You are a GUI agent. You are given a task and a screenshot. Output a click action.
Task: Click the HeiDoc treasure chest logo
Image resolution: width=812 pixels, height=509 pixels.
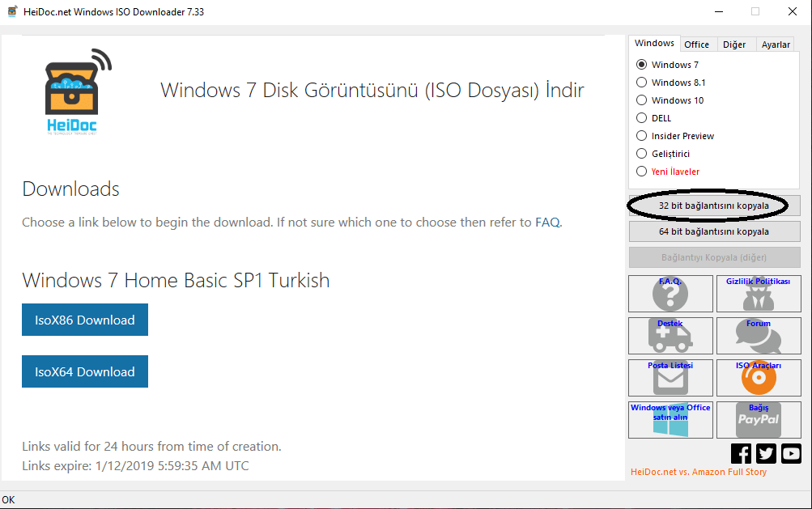click(x=78, y=91)
